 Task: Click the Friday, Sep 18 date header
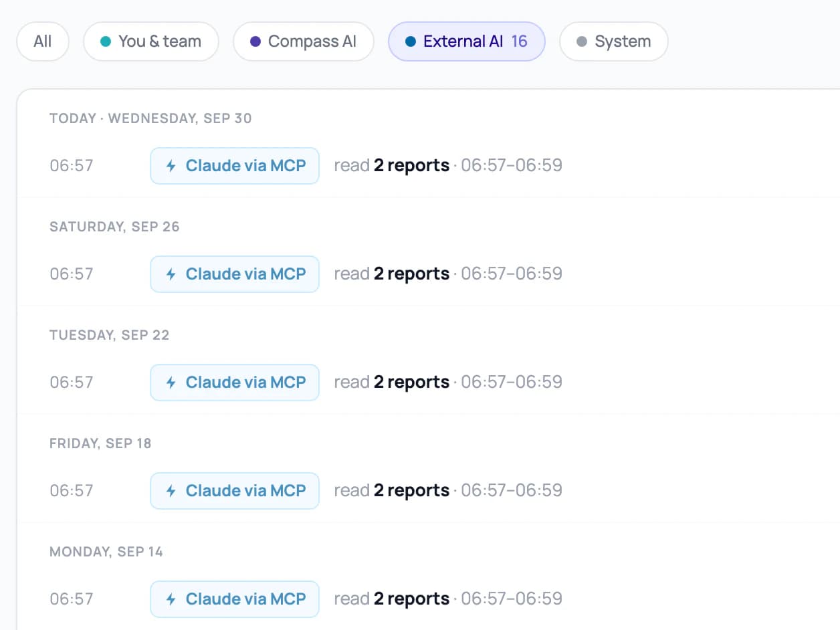tap(100, 443)
